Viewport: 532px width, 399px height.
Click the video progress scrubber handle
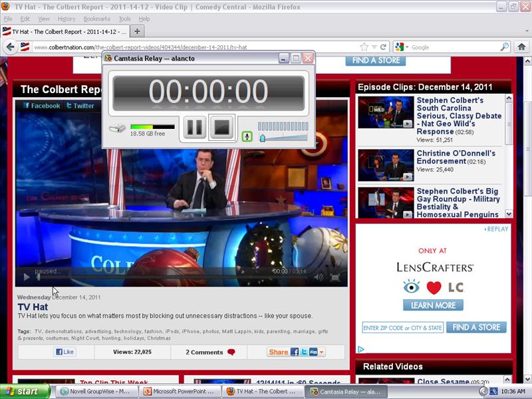[x=39, y=277]
